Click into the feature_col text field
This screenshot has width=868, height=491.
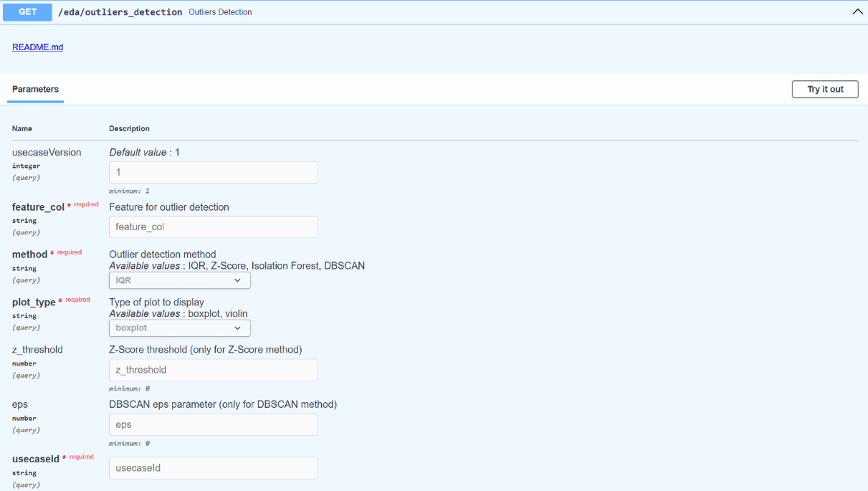tap(214, 227)
